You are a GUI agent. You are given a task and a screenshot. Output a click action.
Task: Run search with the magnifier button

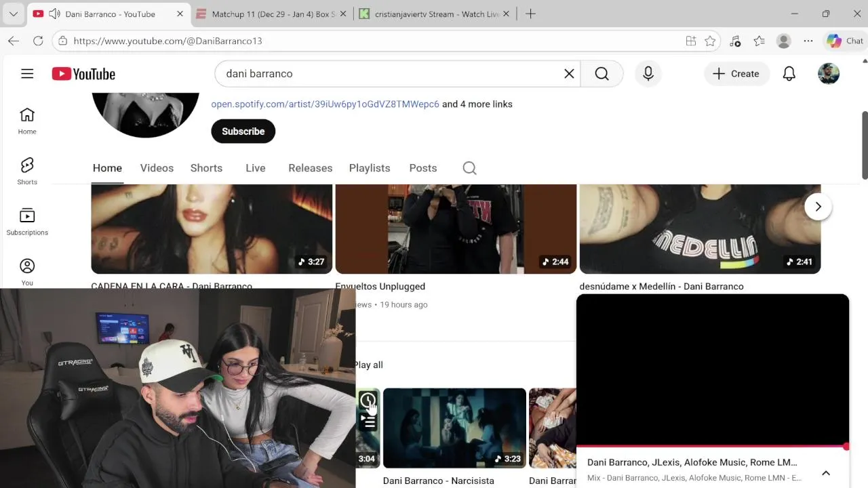(602, 74)
